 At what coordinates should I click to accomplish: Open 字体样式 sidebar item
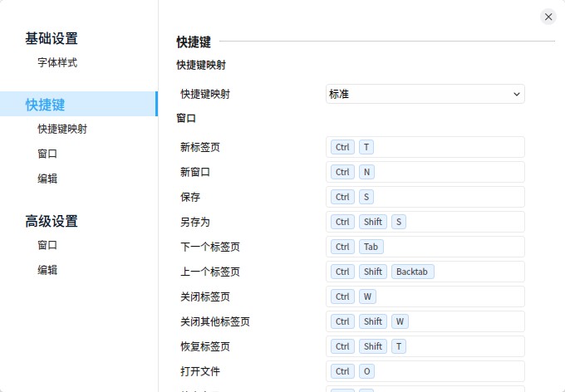[x=57, y=62]
